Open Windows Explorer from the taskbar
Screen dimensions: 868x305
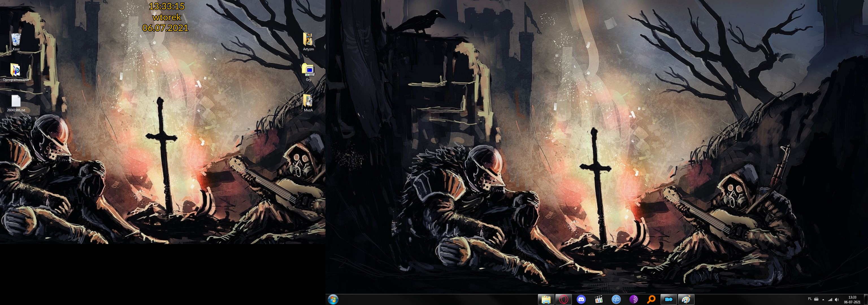point(546,299)
